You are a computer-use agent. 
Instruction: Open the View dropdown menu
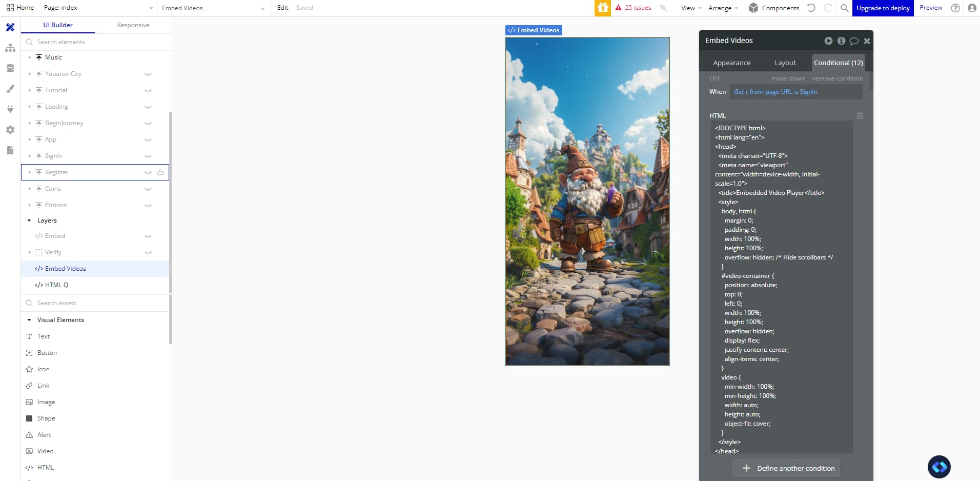pos(689,8)
